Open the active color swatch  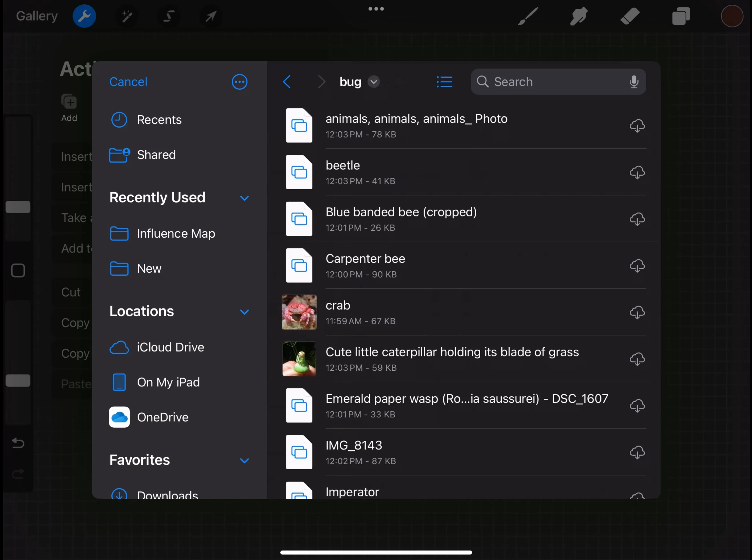click(732, 16)
